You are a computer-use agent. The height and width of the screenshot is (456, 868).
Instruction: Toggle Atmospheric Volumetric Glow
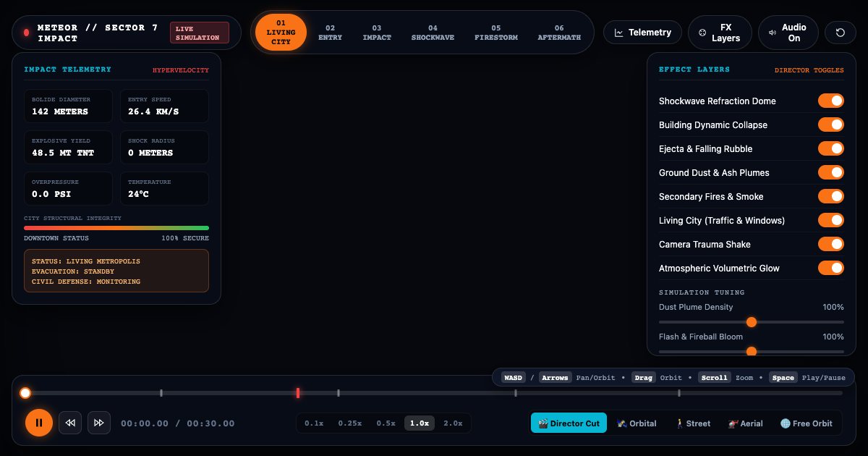[x=831, y=268]
